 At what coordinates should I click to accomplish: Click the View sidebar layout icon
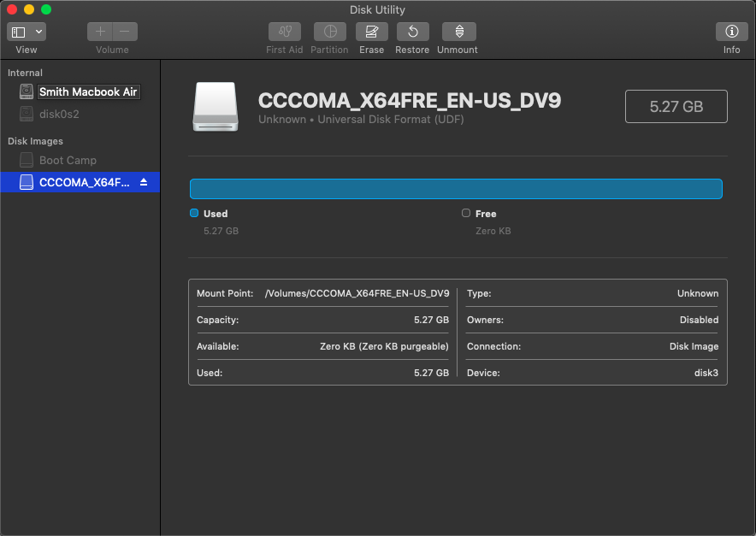click(x=18, y=32)
